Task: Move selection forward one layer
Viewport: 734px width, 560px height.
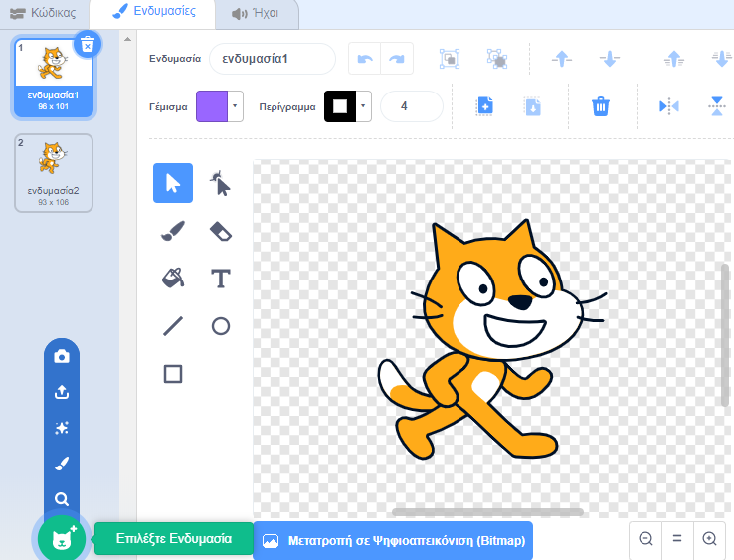Action: [x=562, y=59]
